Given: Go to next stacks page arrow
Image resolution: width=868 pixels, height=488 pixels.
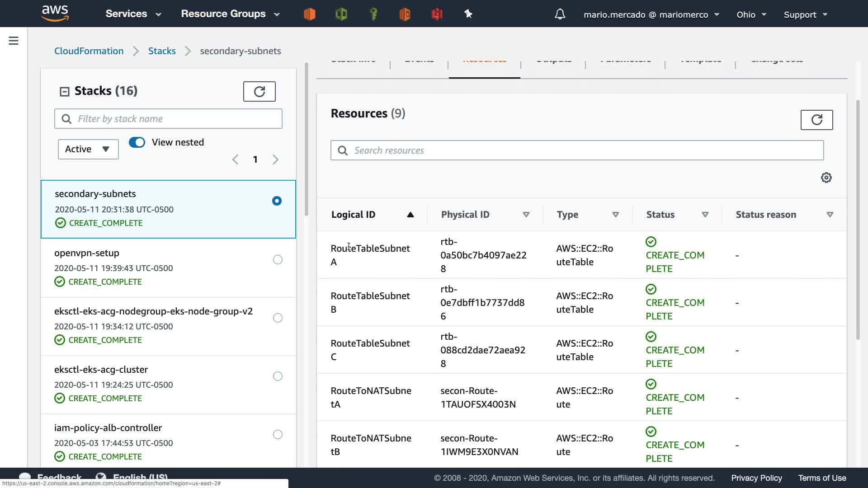Looking at the screenshot, I should coord(275,160).
